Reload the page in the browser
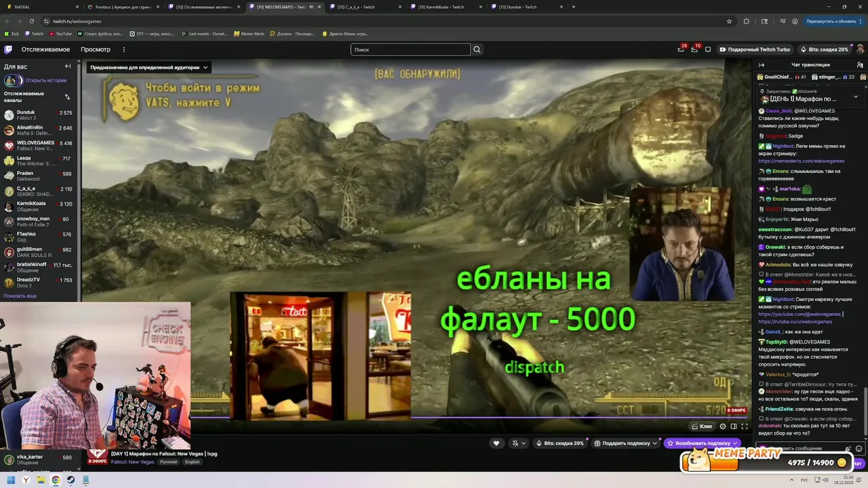The height and width of the screenshot is (488, 868). (31, 21)
